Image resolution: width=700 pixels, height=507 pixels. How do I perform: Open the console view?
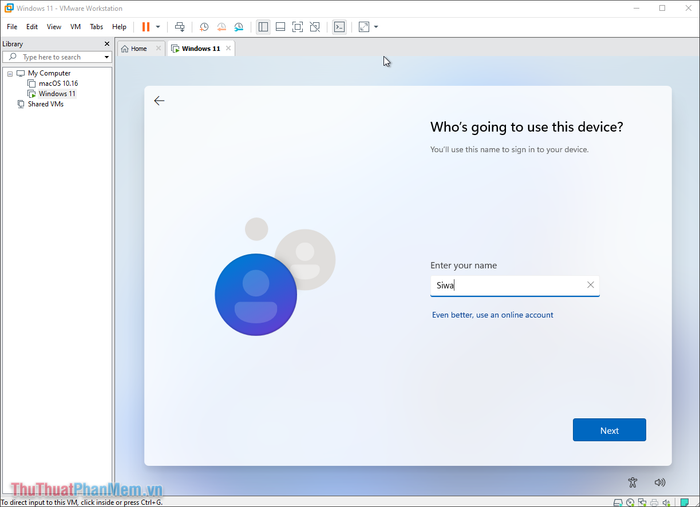[x=339, y=27]
